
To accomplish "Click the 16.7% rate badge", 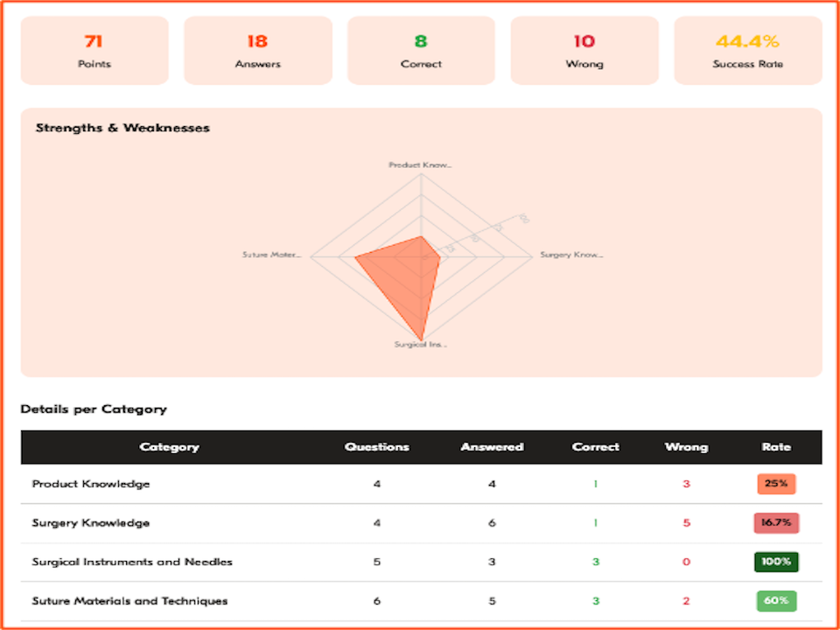I will pos(776,523).
